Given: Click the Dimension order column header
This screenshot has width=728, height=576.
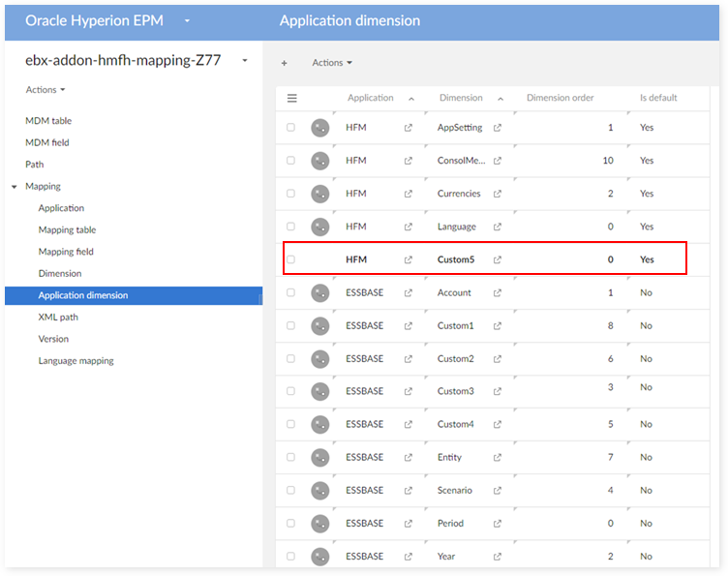Looking at the screenshot, I should [560, 98].
